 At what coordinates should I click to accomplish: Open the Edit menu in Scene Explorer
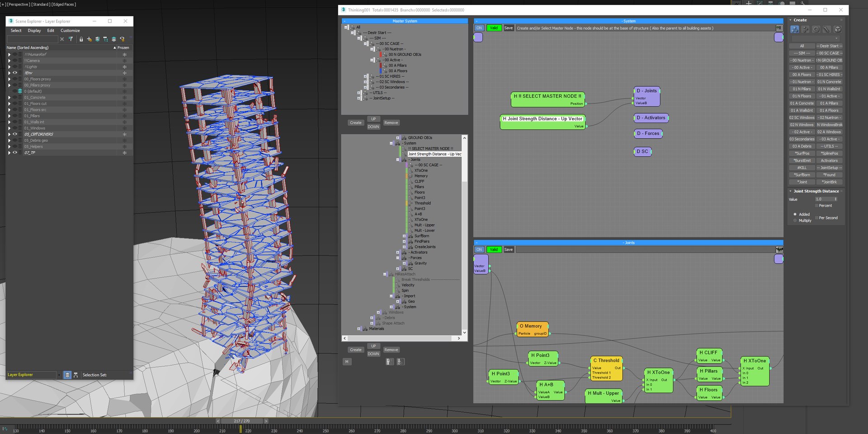[51, 31]
